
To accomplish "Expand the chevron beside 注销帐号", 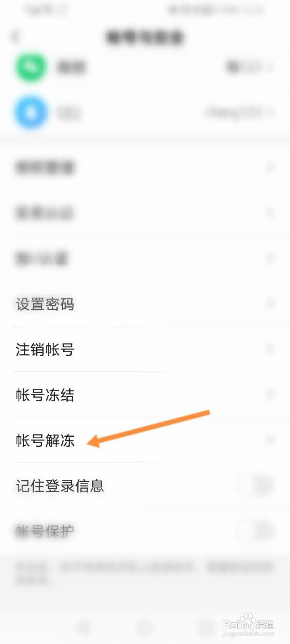I will (x=271, y=349).
